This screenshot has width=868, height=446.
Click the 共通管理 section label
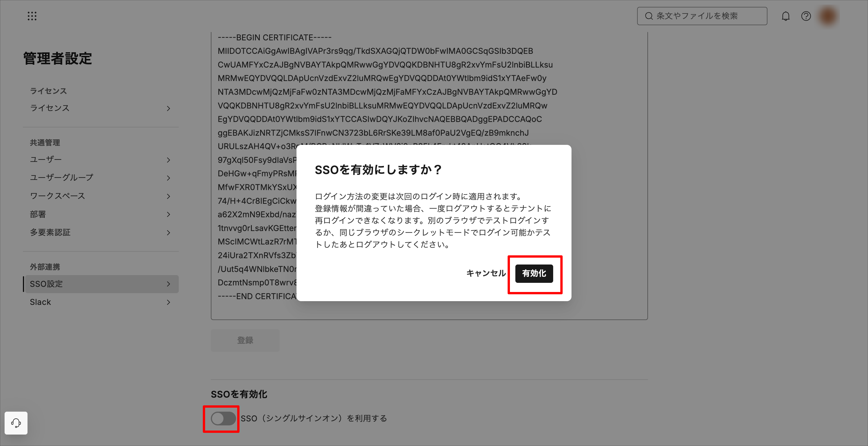click(x=45, y=143)
